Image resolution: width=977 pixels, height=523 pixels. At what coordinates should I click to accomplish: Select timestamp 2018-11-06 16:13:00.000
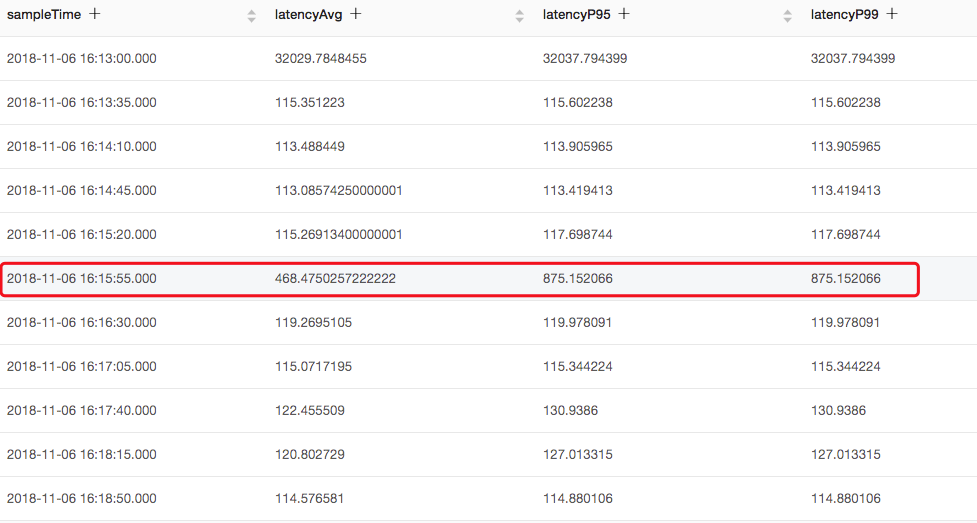82,59
